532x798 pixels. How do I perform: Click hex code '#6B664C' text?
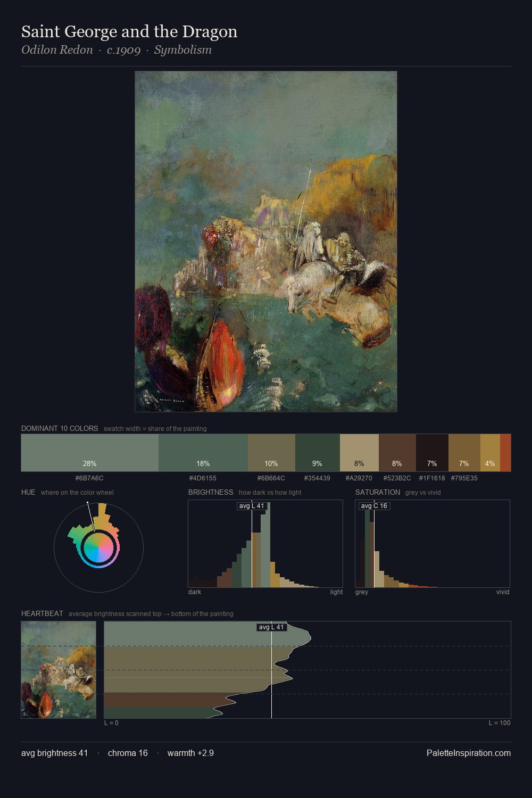click(271, 478)
